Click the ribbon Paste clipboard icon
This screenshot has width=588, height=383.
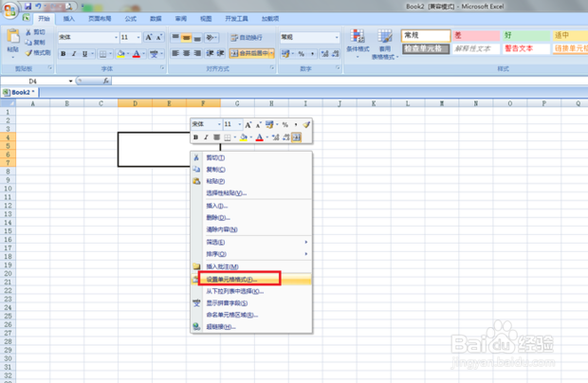13,37
